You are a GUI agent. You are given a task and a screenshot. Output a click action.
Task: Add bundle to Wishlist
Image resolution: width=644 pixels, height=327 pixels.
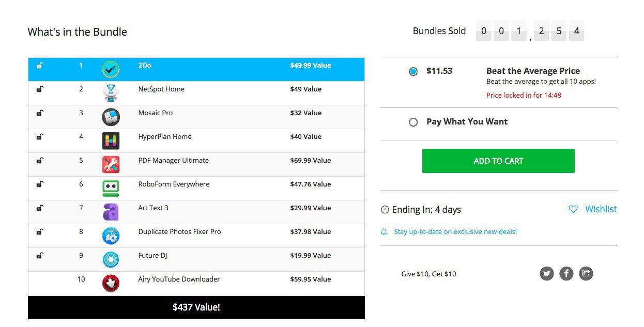tap(593, 209)
